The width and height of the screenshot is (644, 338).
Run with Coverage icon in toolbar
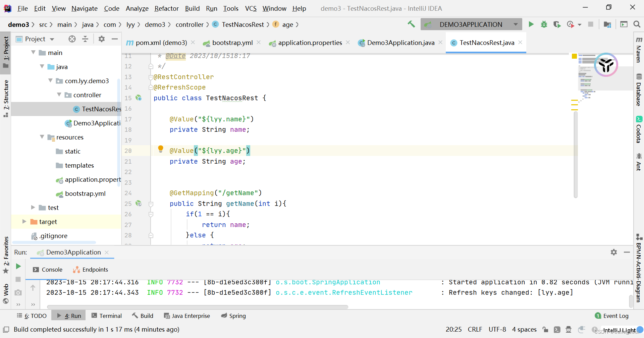point(557,24)
